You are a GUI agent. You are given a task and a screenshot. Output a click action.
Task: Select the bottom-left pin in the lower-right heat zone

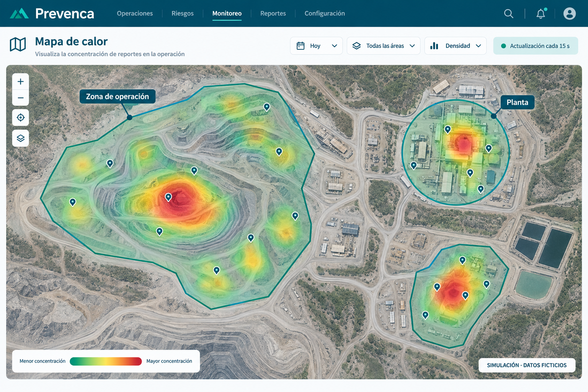point(425,315)
